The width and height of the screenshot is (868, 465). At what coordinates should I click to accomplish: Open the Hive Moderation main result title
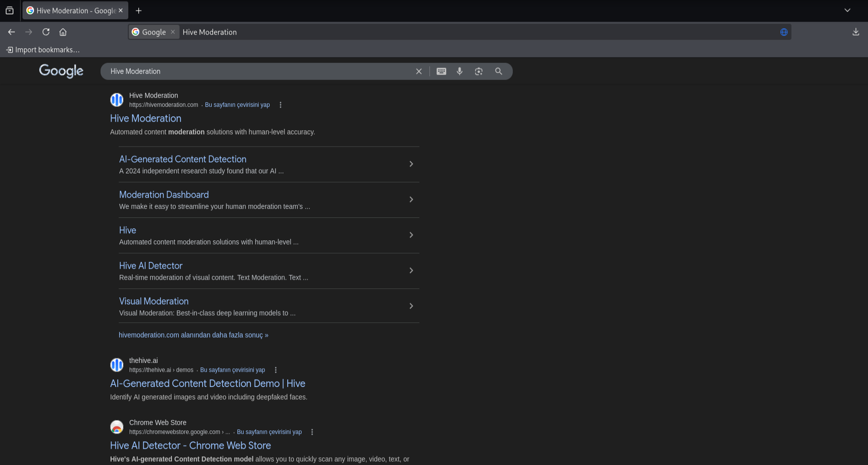coord(146,118)
